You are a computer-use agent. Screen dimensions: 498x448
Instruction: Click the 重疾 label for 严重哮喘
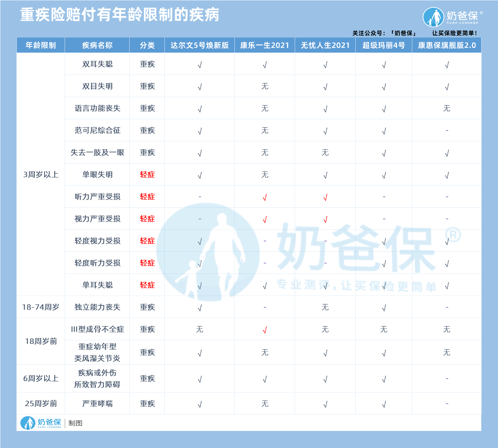pyautogui.click(x=147, y=403)
